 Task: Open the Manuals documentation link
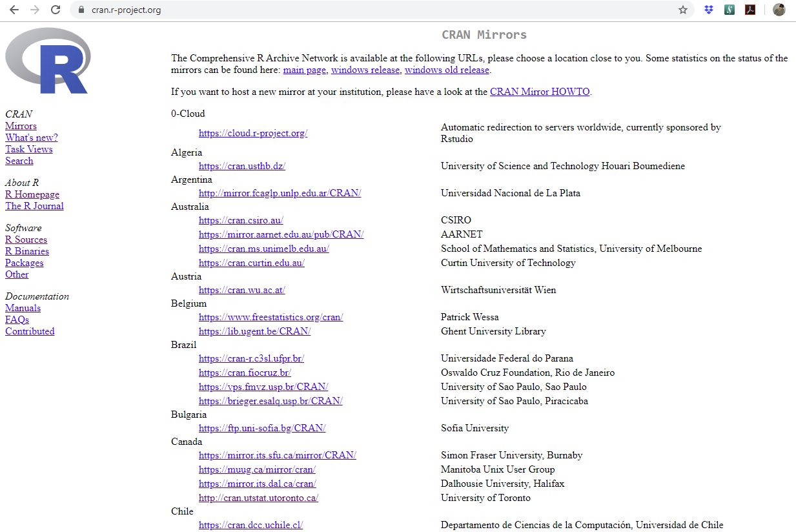click(23, 308)
